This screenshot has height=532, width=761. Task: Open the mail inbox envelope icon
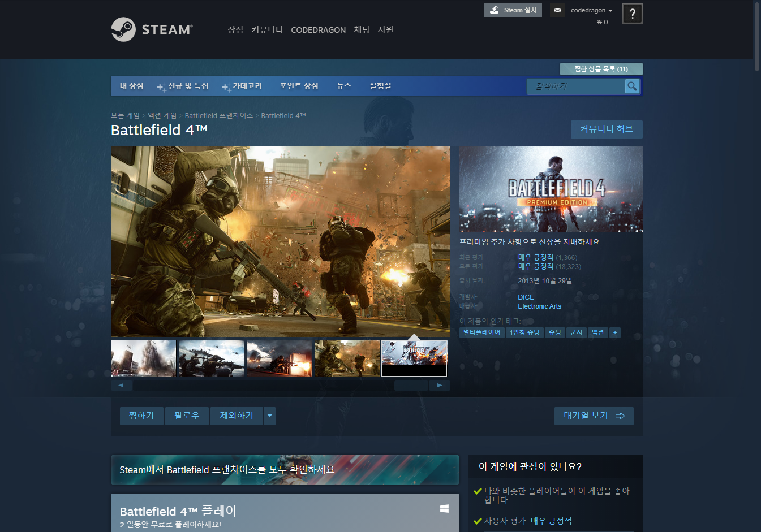(x=557, y=10)
